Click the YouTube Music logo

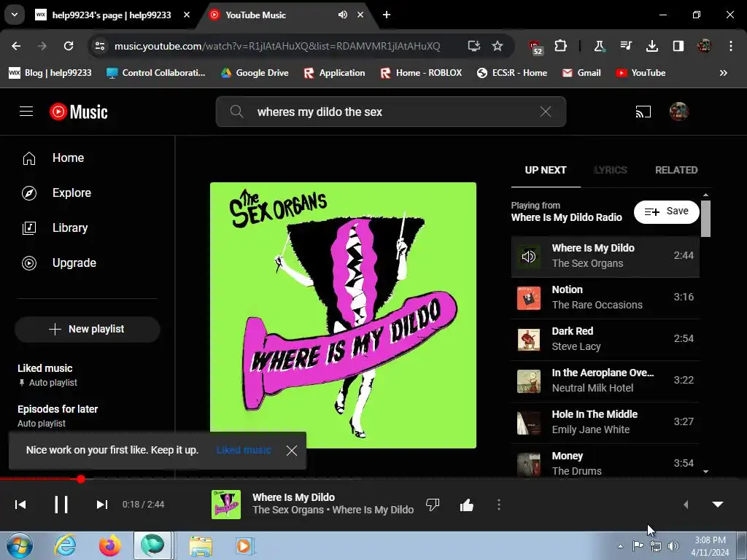click(79, 112)
